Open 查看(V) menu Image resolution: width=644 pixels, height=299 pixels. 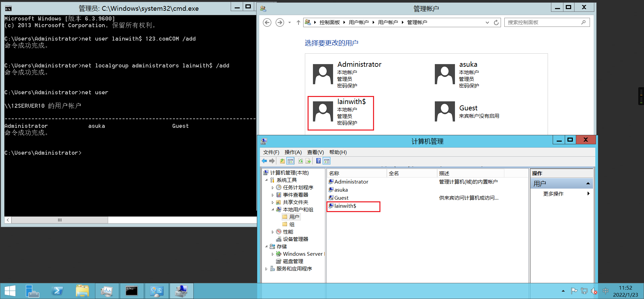click(315, 152)
